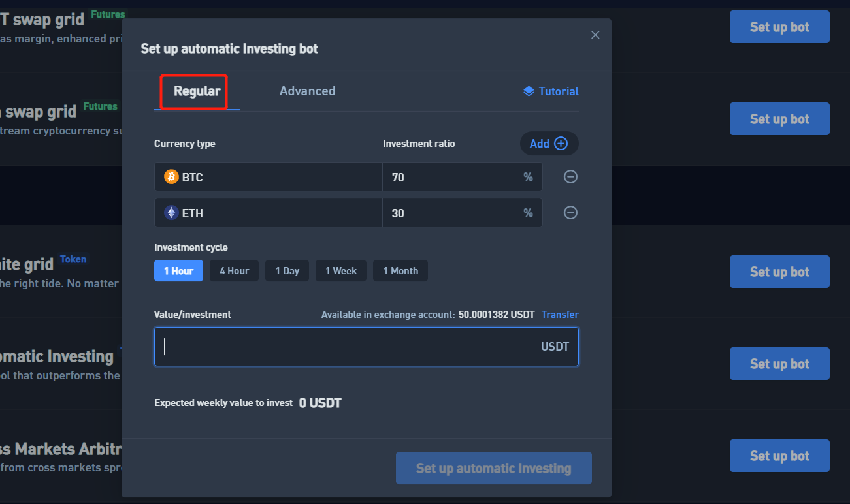Remove the ETH row with minus icon
The width and height of the screenshot is (850, 504).
tap(570, 213)
